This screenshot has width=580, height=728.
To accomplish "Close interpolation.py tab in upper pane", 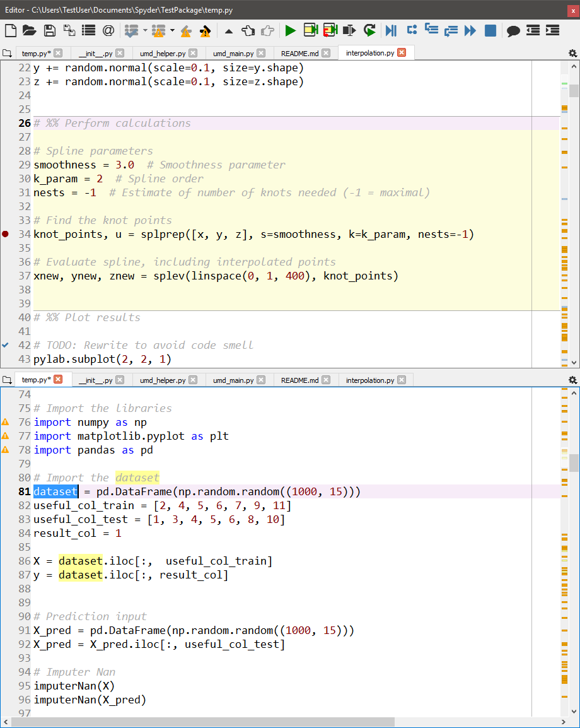I will pos(402,52).
